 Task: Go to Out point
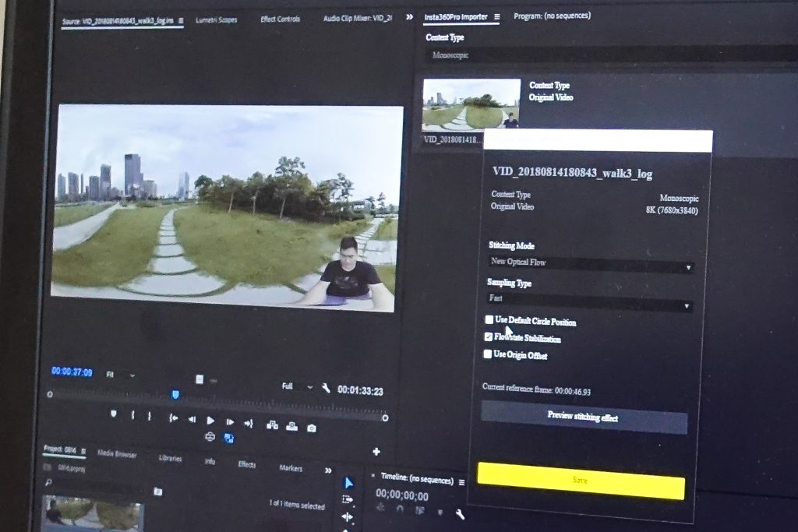click(x=249, y=423)
